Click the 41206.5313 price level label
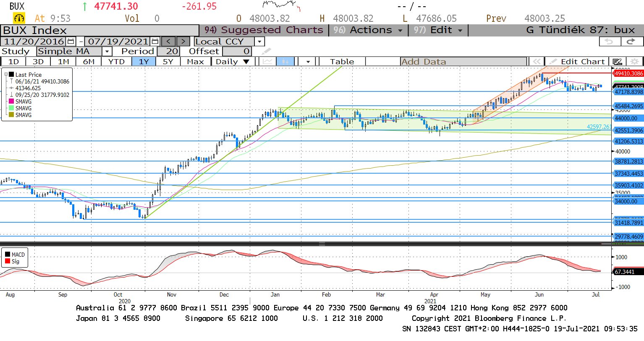644x341 pixels. pyautogui.click(x=628, y=141)
